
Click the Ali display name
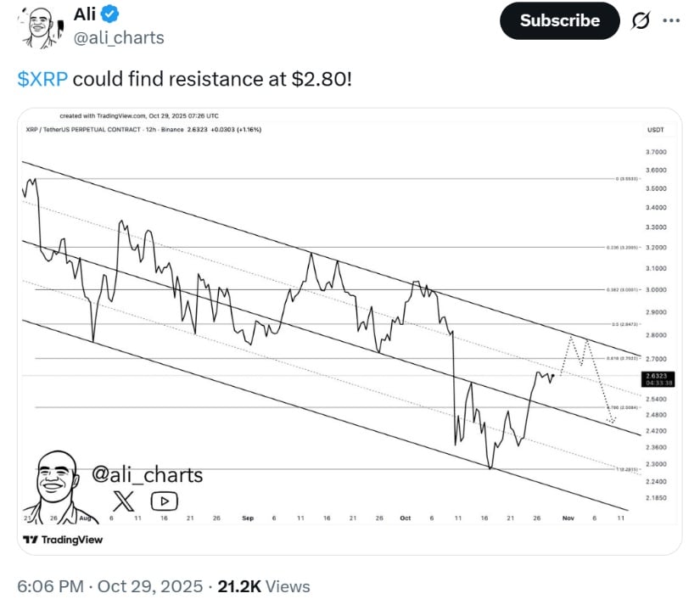pyautogui.click(x=85, y=14)
